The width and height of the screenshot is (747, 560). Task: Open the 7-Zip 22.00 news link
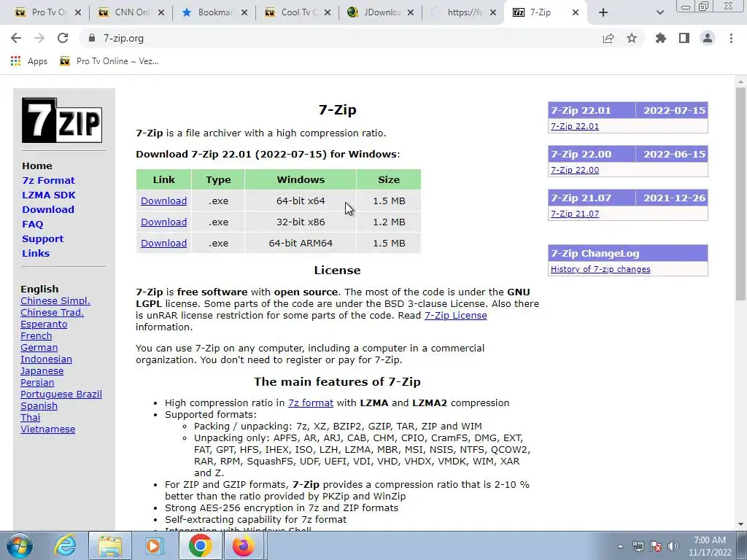point(575,170)
